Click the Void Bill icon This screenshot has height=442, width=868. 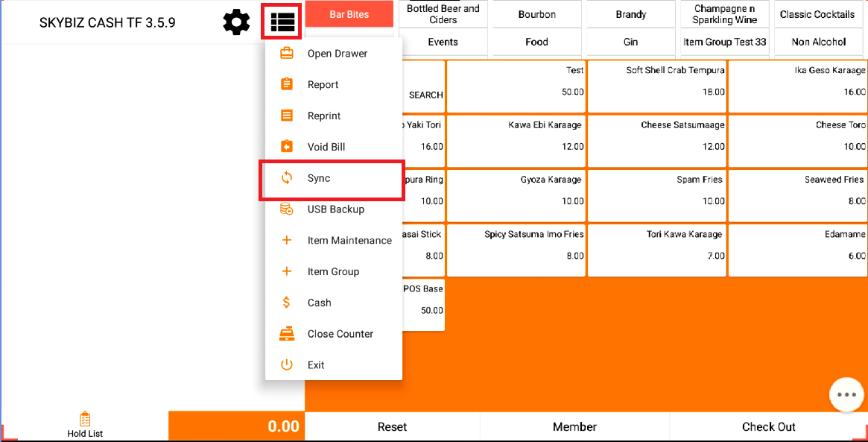pyautogui.click(x=287, y=147)
